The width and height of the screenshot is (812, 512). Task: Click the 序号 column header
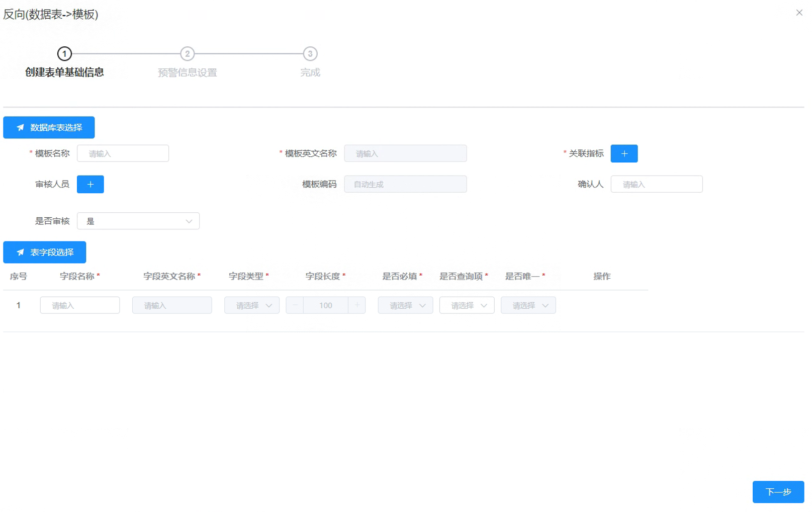[x=19, y=276]
